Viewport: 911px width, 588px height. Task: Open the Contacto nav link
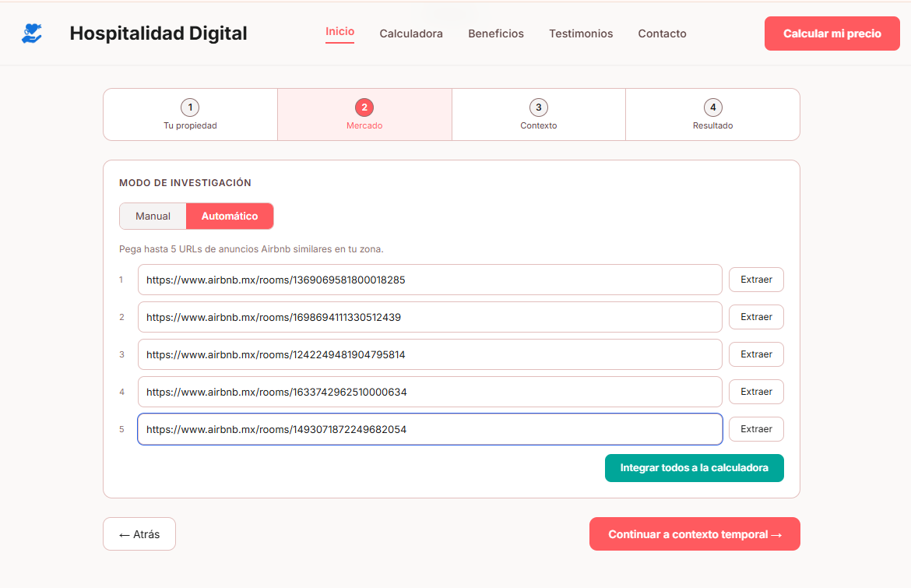[662, 33]
